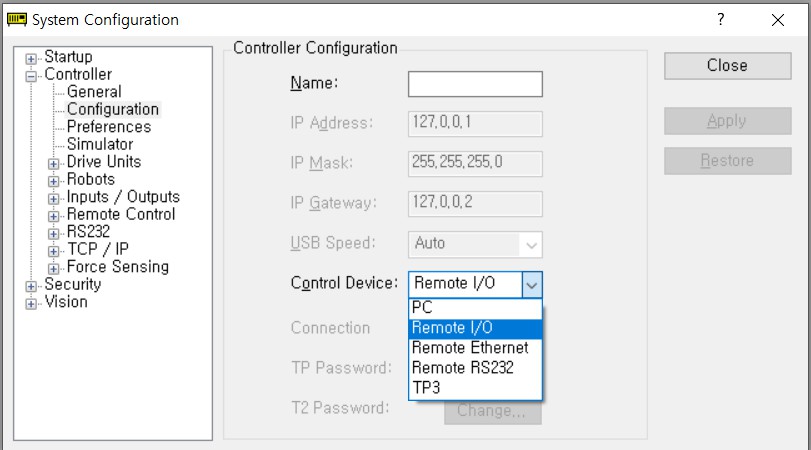Select TP3 as control device

click(x=475, y=387)
